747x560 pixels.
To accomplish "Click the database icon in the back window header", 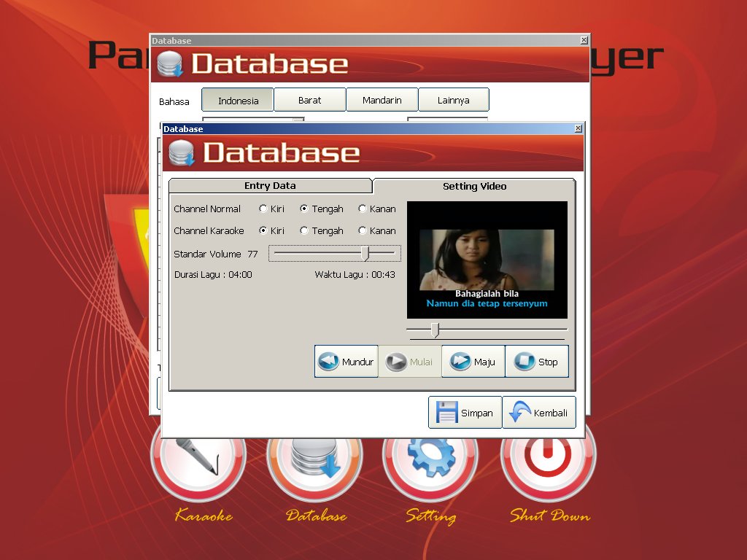I will pyautogui.click(x=170, y=64).
